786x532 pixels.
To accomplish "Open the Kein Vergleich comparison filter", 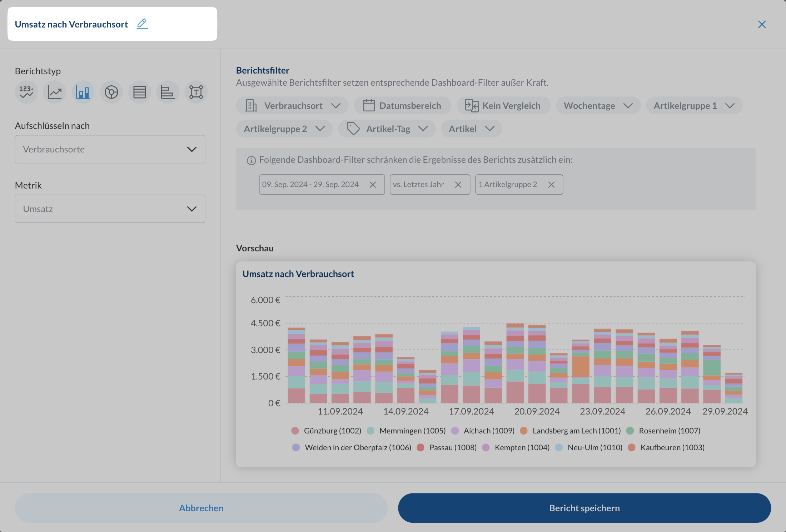I will (503, 106).
